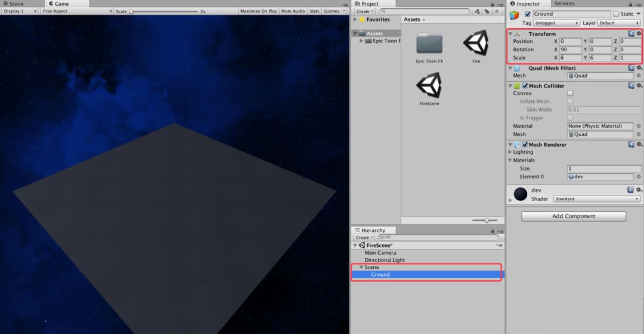The image size is (644, 334).
Task: Click the Rotation X input field
Action: 571,50
